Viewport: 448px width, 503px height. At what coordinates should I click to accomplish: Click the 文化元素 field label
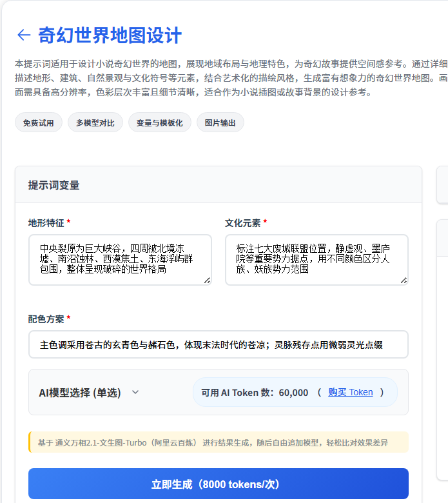coord(242,222)
